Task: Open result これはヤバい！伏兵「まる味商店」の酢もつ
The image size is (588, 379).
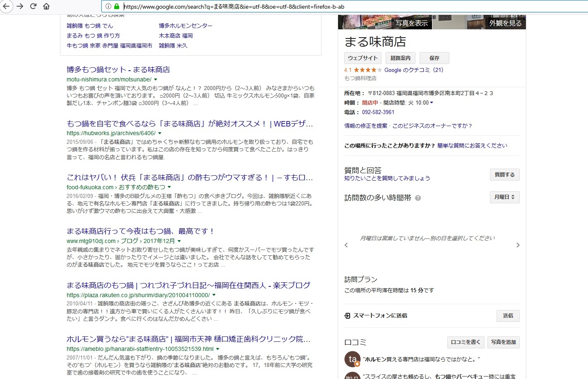Action: [190, 177]
